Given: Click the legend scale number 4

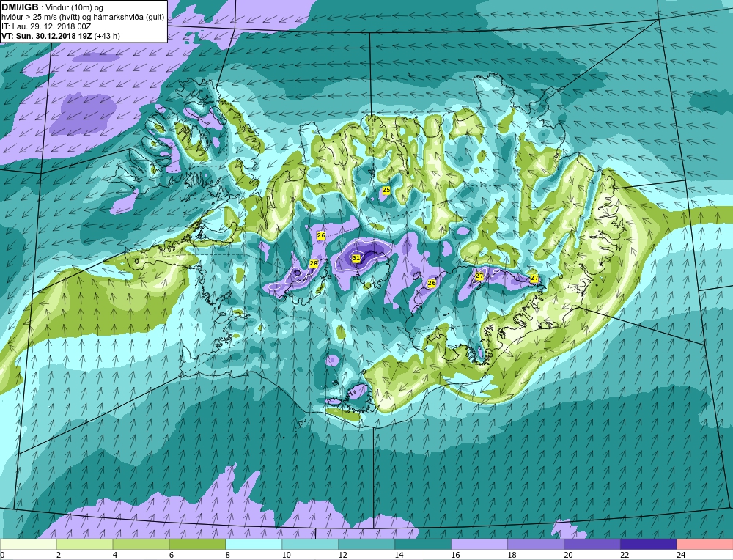Looking at the screenshot, I should click(x=115, y=555).
